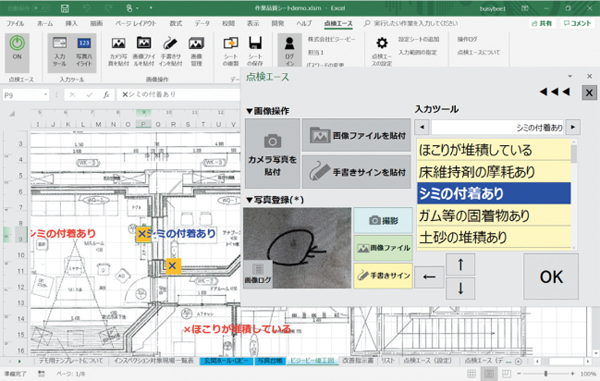Open 点検エースについて
This screenshot has width=600, height=381.
pos(478,52)
